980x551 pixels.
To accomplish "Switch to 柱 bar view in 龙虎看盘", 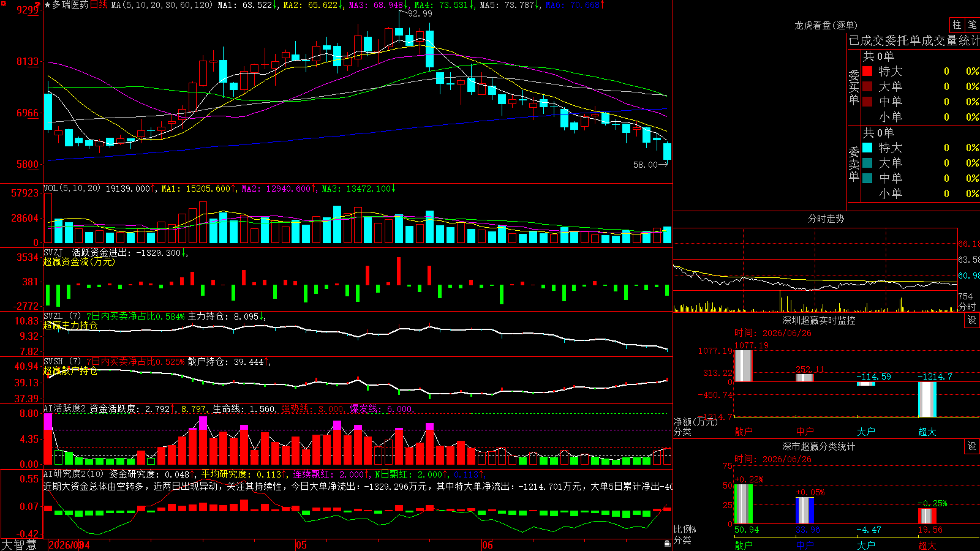I will pos(957,24).
